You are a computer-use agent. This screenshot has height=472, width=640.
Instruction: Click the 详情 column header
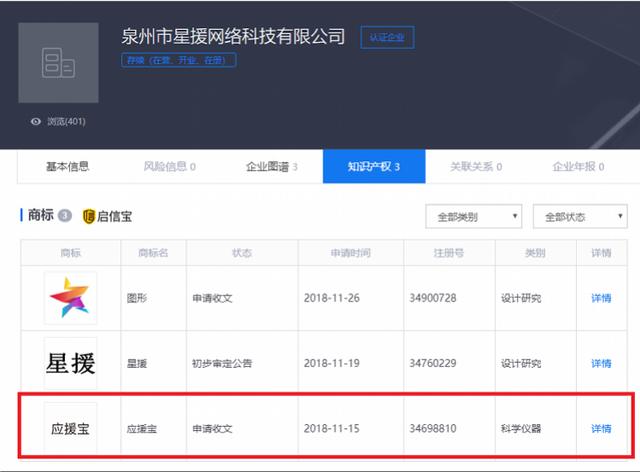tap(601, 253)
